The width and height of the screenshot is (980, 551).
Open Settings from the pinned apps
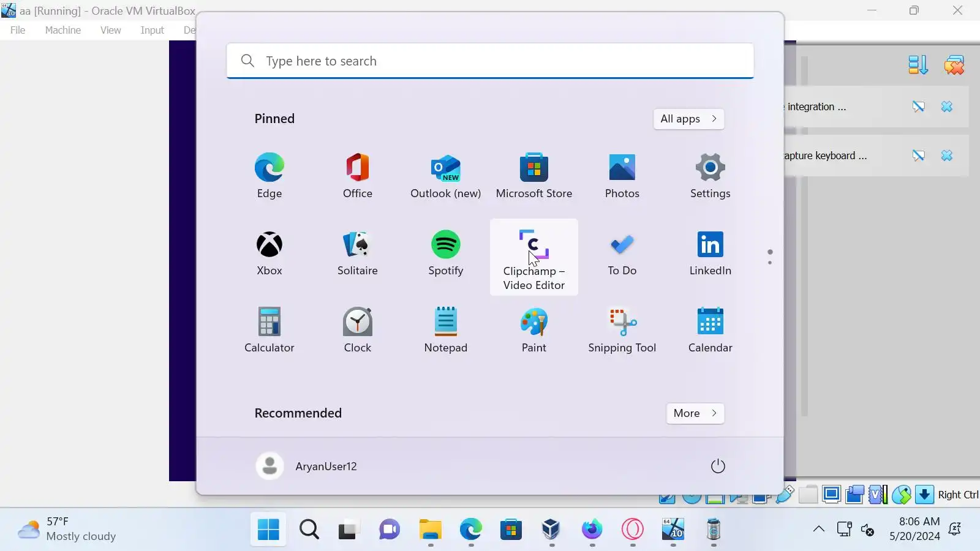710,176
